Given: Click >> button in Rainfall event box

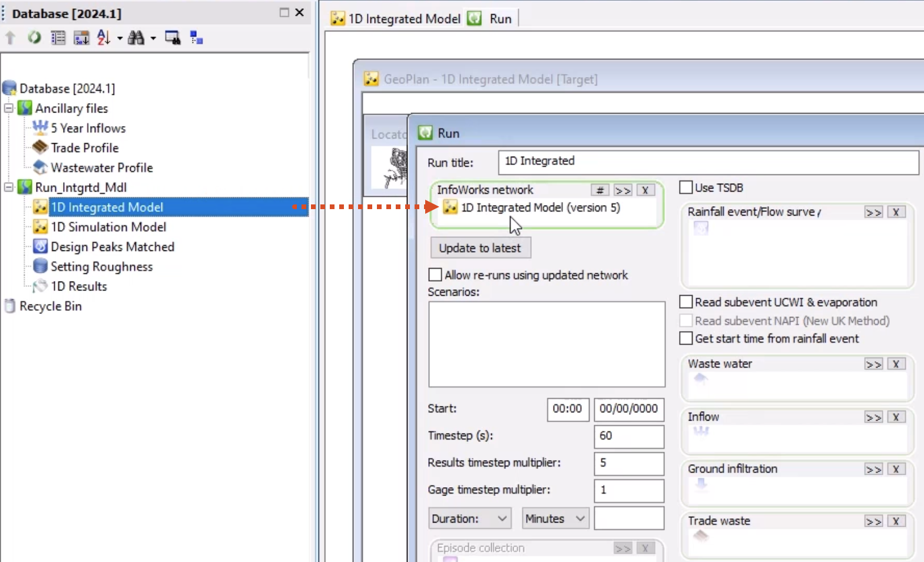Looking at the screenshot, I should click(873, 212).
